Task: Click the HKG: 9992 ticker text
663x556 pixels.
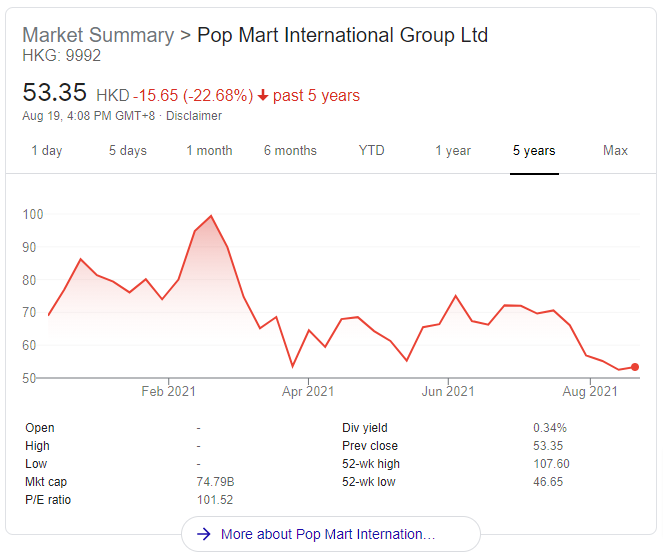Action: (x=62, y=55)
